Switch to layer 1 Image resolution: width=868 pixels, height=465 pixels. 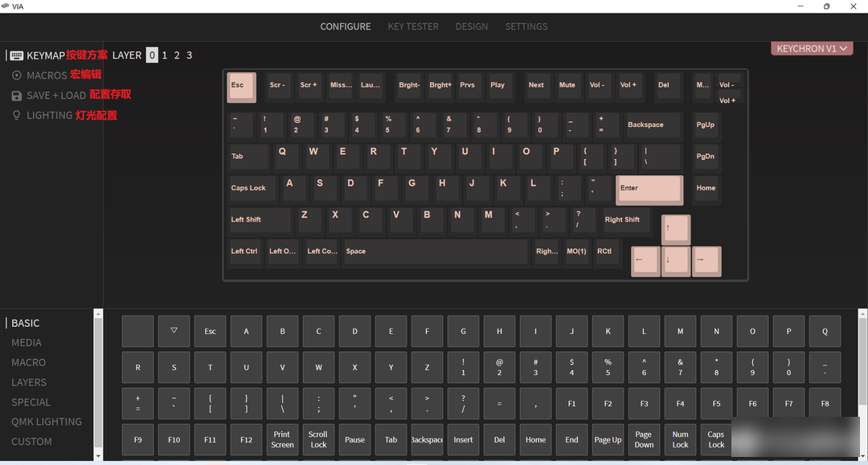[x=165, y=55]
